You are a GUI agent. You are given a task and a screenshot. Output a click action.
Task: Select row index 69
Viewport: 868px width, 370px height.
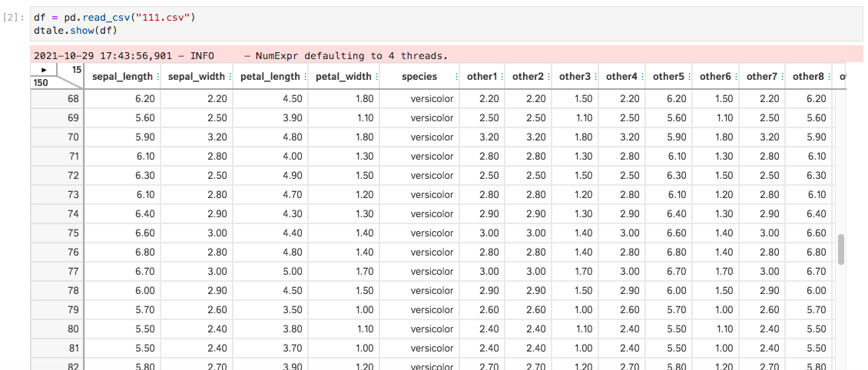click(57, 118)
